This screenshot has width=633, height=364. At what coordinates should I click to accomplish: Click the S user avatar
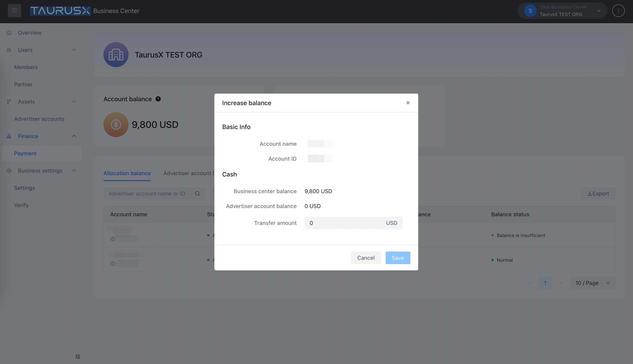(x=530, y=11)
